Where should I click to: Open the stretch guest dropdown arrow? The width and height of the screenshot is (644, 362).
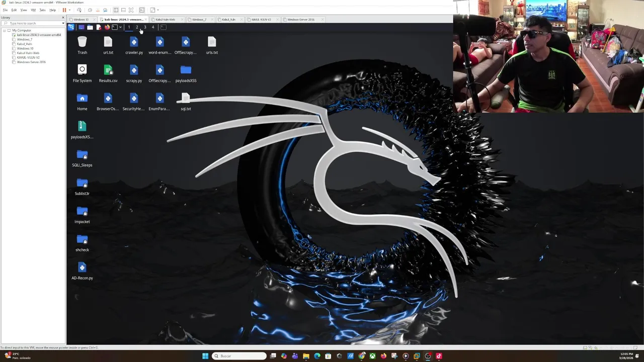(158, 10)
